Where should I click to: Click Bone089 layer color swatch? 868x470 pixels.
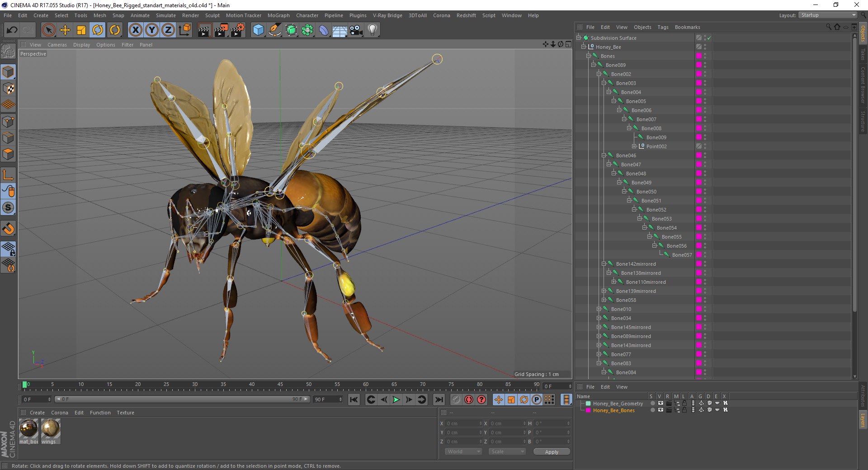[x=698, y=65]
